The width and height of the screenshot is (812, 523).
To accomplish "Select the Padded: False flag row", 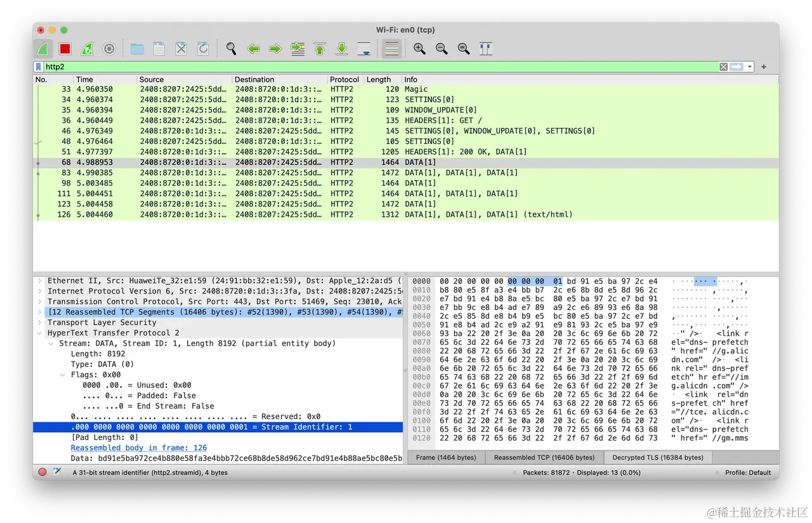I will 218,396.
